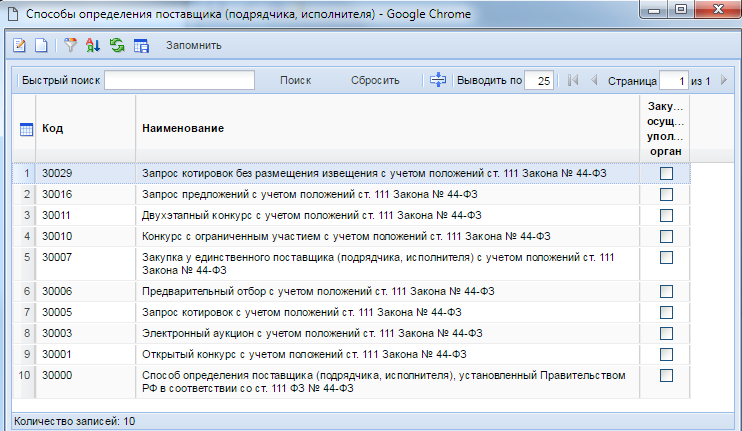This screenshot has height=431, width=742.
Task: Tick the checkbox for code 30029
Action: click(666, 174)
